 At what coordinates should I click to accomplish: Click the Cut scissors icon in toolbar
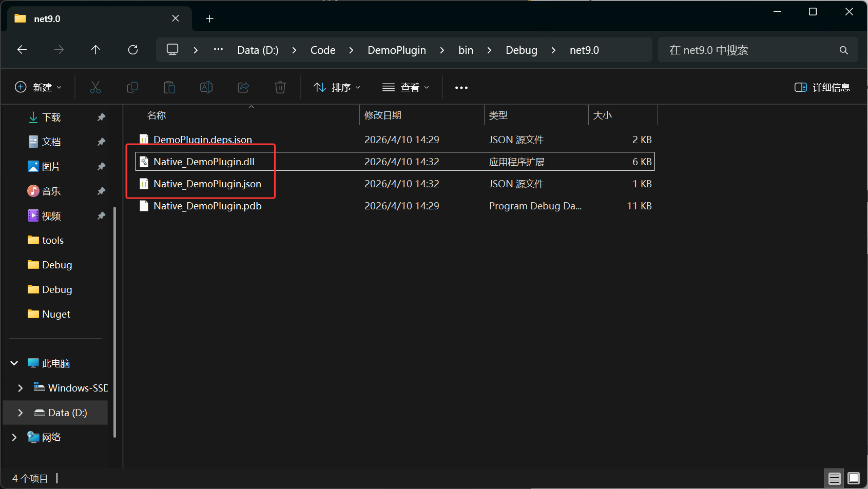(x=95, y=87)
